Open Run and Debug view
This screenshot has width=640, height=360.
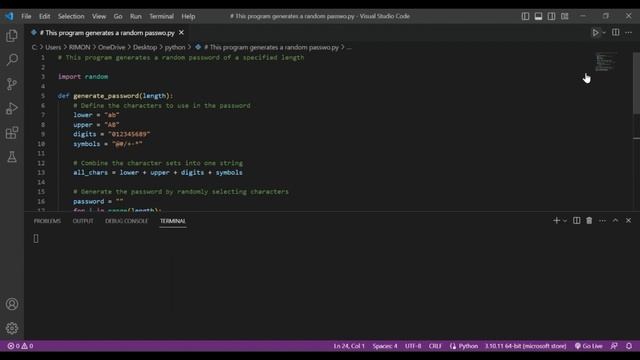coord(12,109)
